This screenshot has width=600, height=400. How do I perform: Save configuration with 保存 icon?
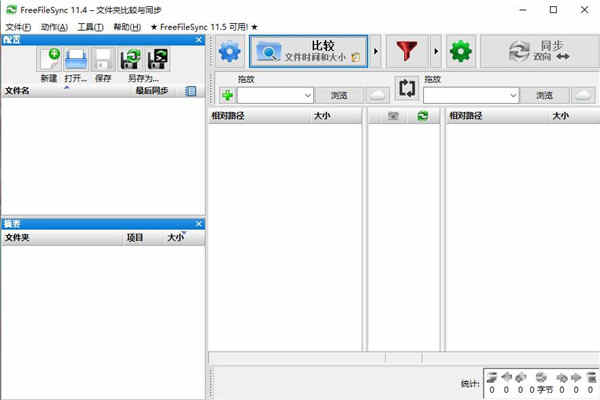point(103,60)
